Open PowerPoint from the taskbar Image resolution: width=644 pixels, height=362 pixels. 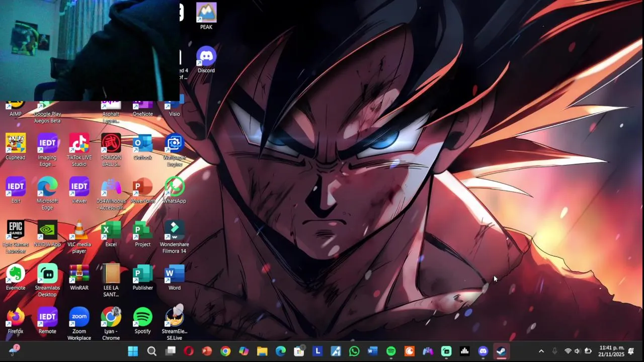pos(207,351)
